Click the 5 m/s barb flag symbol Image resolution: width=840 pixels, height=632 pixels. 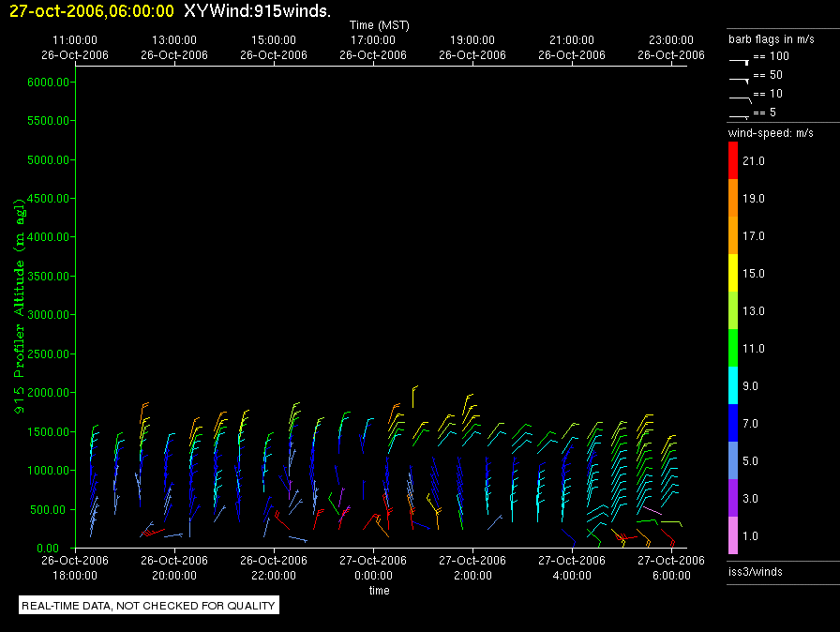coord(740,114)
